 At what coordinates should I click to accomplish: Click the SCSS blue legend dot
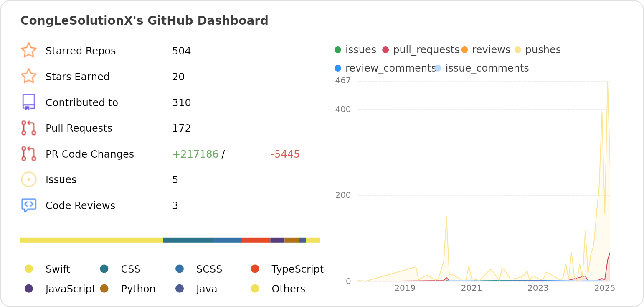click(180, 269)
